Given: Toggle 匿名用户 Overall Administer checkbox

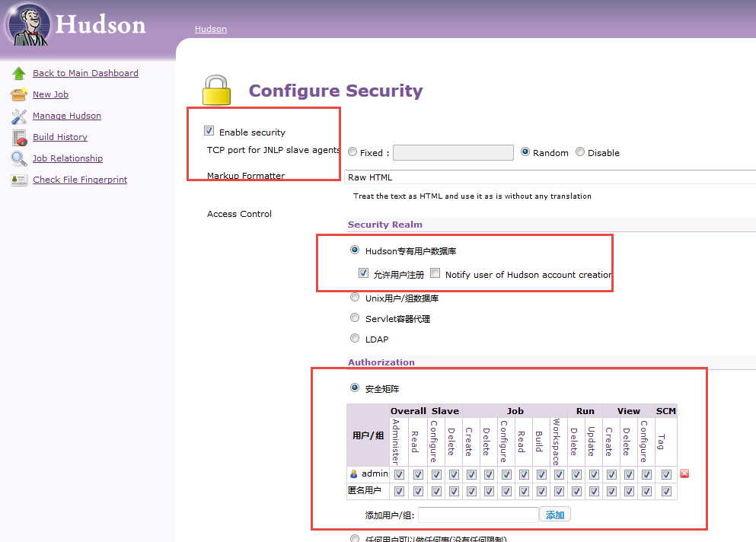Looking at the screenshot, I should (399, 491).
